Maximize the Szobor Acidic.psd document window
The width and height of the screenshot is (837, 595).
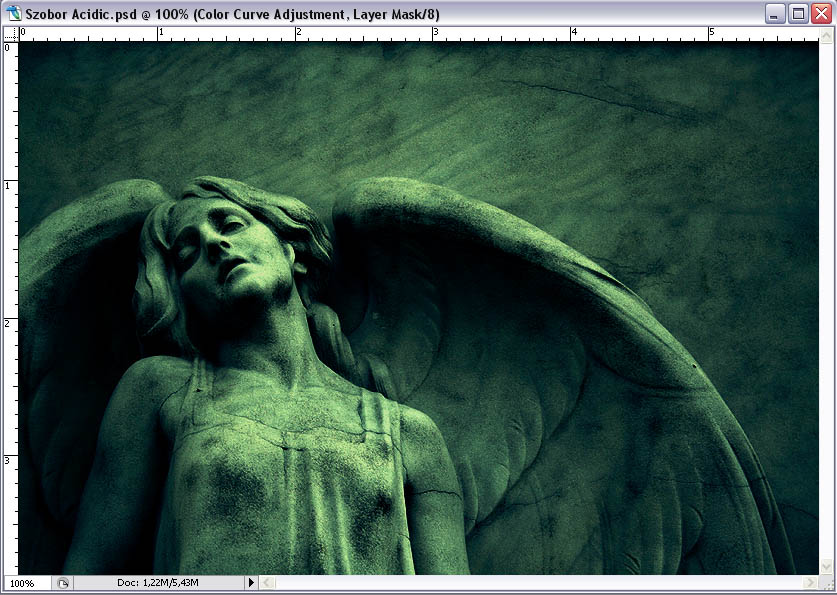tap(798, 14)
